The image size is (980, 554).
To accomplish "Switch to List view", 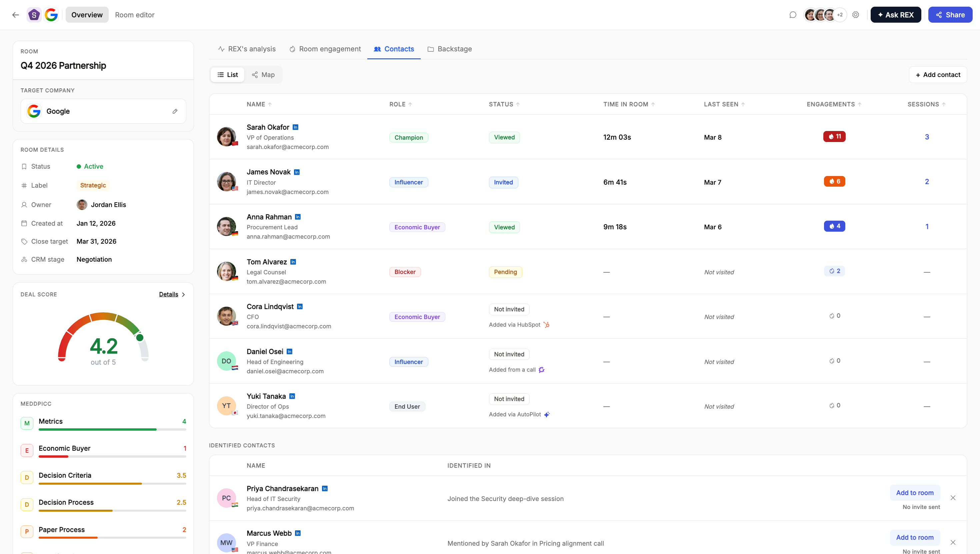I will pos(227,75).
